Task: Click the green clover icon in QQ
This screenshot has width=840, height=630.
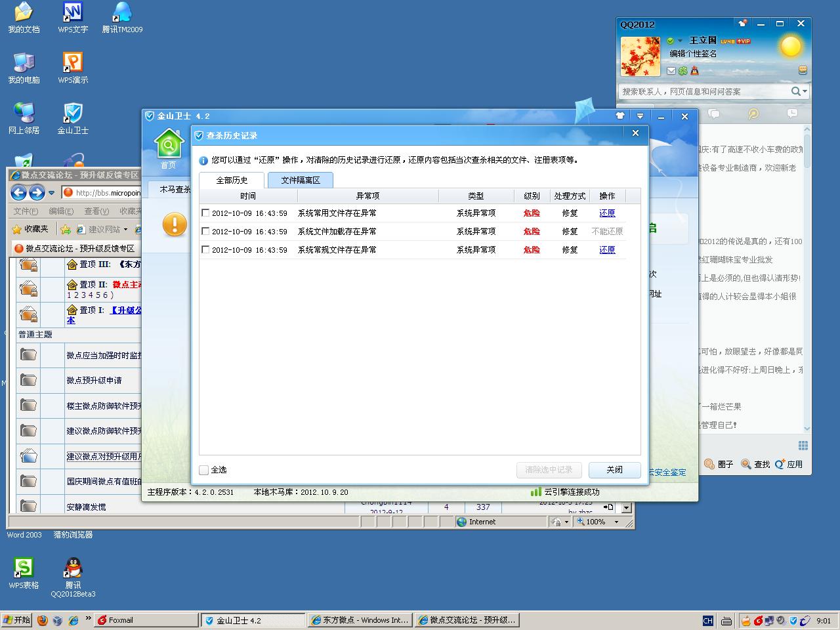Action: [683, 71]
